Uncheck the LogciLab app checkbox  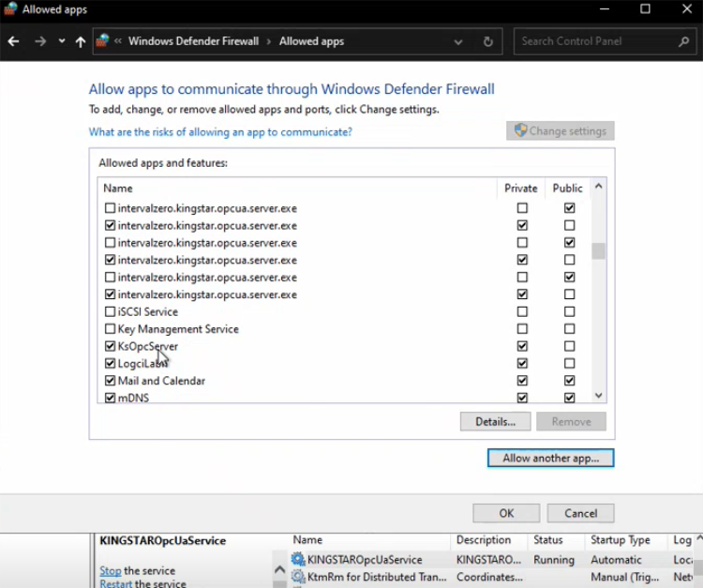coord(110,363)
